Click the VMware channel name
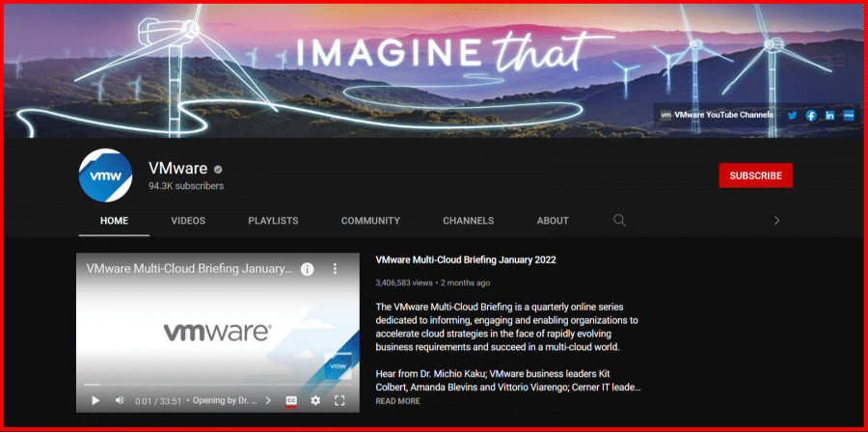The height and width of the screenshot is (432, 868). pos(177,168)
